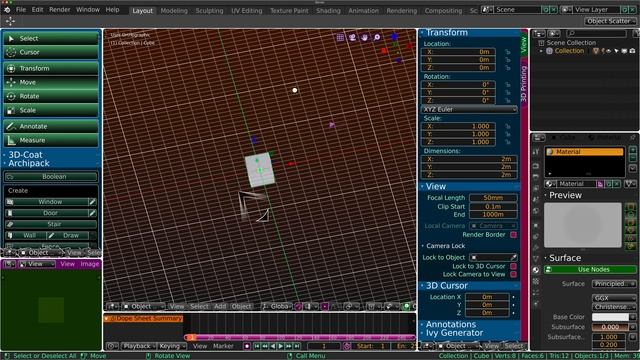The image size is (640, 360).
Task: Toggle Collection render camera icon in outliner
Action: click(632, 51)
